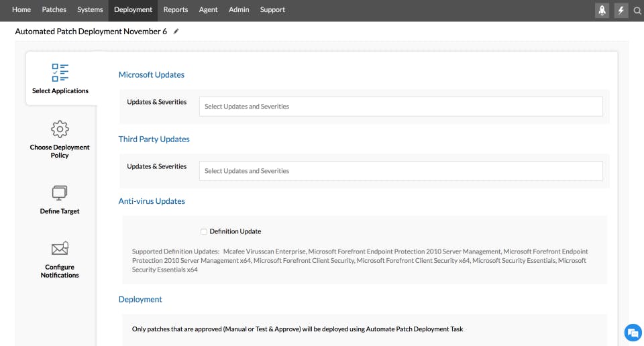
Task: Click the Third Party Updates heading
Action: point(154,139)
